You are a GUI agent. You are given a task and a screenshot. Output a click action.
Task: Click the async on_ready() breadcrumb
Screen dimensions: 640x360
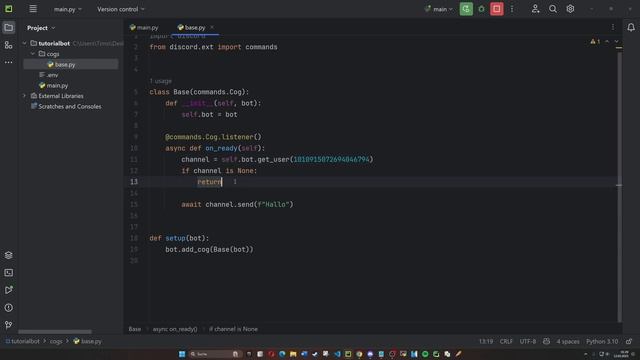175,329
